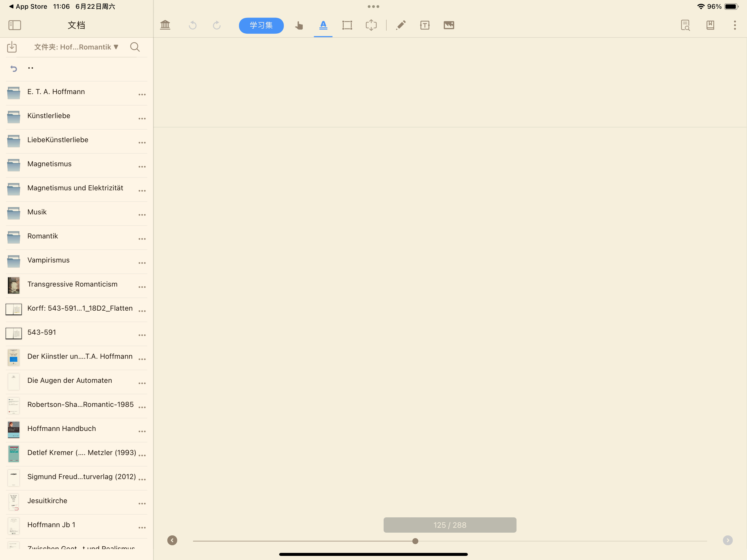The width and height of the screenshot is (747, 560).
Task: Return to App Store via status bar
Action: coord(28,6)
